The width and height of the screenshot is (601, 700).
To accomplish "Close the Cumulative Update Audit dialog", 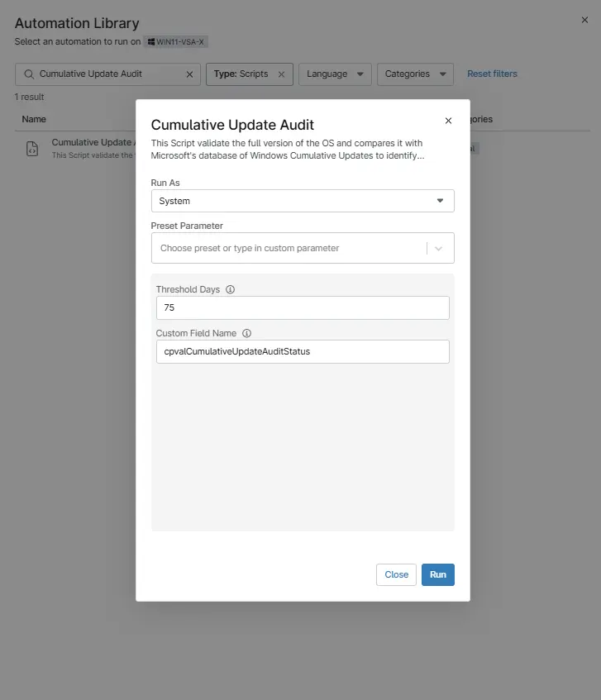I will (448, 121).
